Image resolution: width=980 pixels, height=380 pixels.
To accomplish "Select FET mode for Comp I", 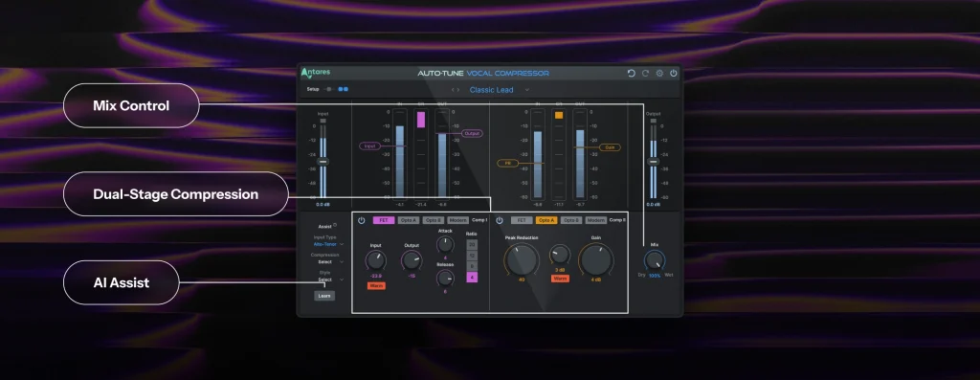I will (x=384, y=220).
